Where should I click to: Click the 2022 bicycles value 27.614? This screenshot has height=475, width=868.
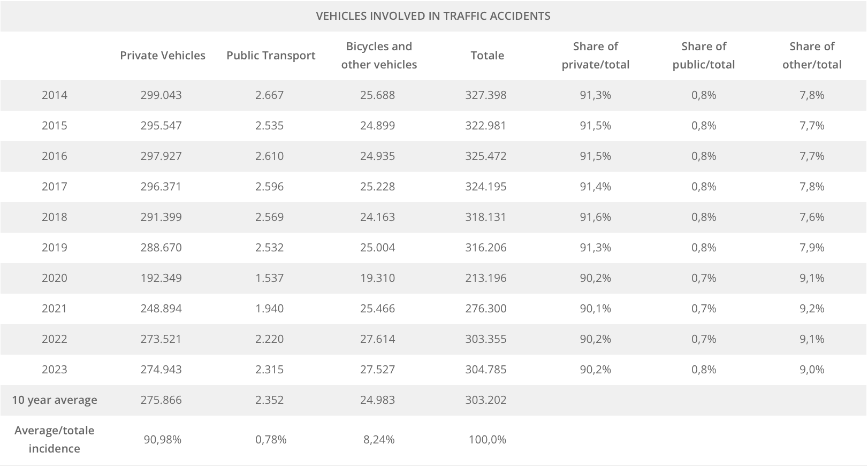pyautogui.click(x=378, y=339)
